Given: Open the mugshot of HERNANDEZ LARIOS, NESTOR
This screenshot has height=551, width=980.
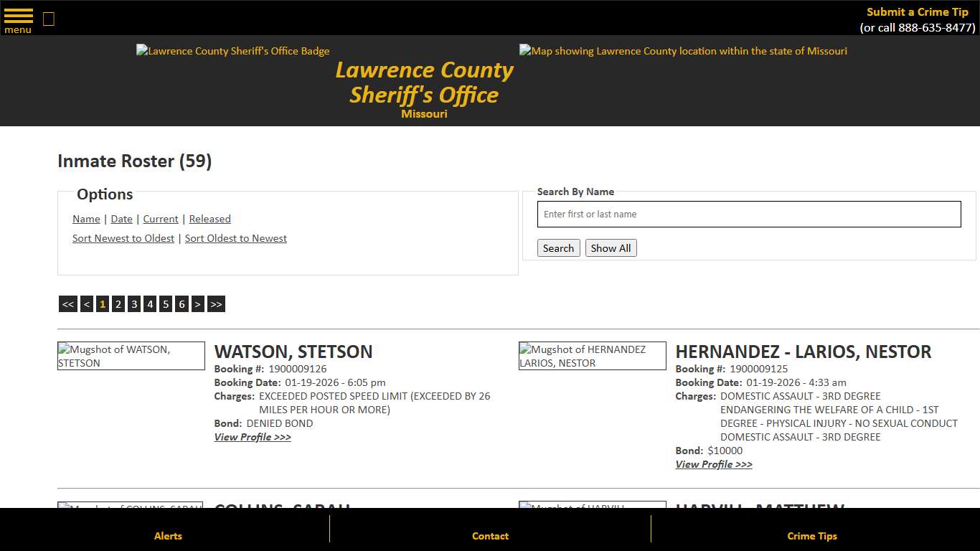Looking at the screenshot, I should click(592, 356).
